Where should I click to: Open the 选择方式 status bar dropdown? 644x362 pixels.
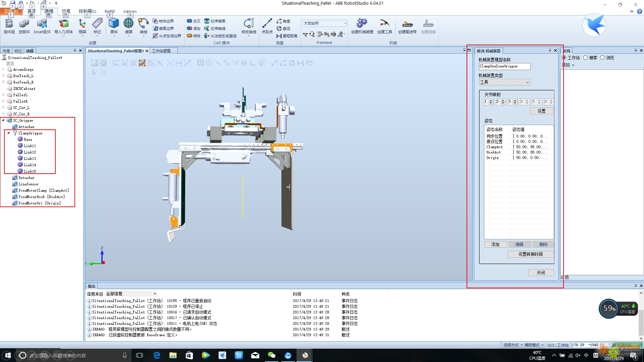coord(513,345)
